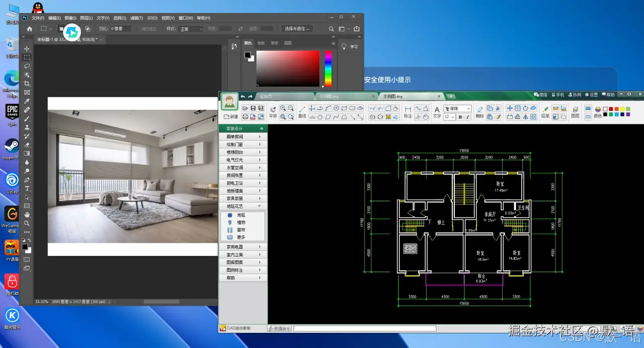The height and width of the screenshot is (348, 644).
Task: Select the polygon draw tool in CAD
Action: pos(320,117)
